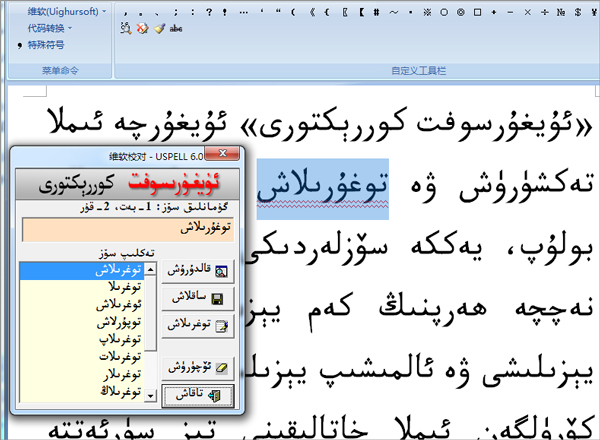
Task: Insert the colon symbol from toolbar
Action: tap(192, 13)
